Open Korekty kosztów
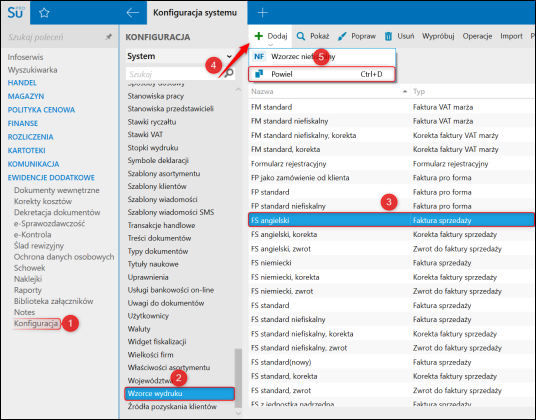 (43, 201)
